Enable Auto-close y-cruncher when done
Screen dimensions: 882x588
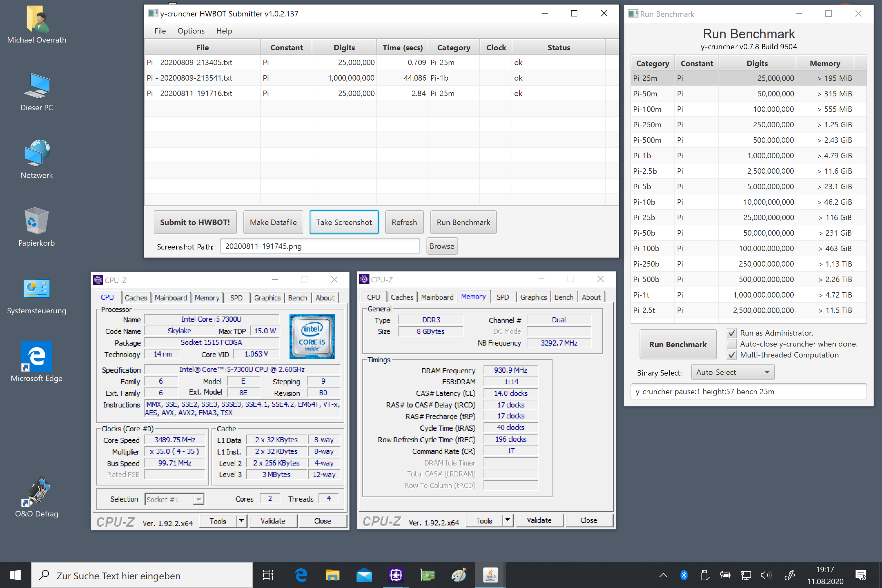point(732,344)
